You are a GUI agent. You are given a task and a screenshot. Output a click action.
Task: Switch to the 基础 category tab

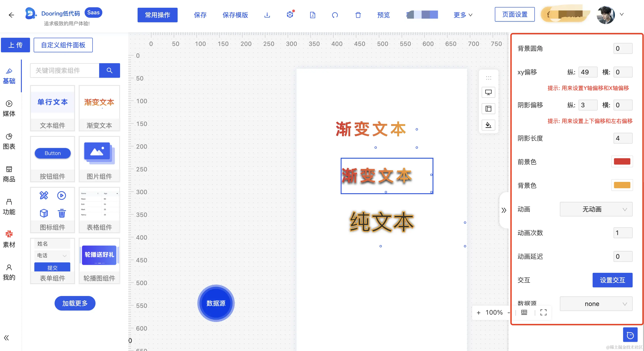(9, 76)
